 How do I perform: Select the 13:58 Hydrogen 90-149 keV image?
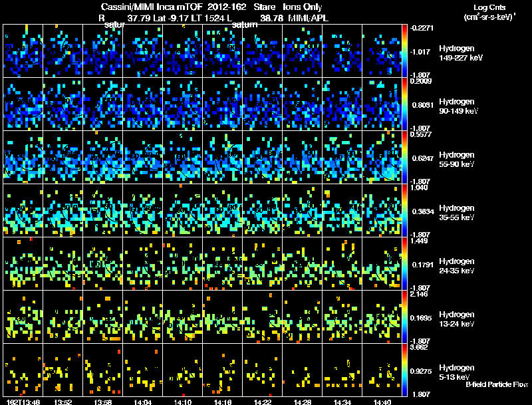[103, 104]
